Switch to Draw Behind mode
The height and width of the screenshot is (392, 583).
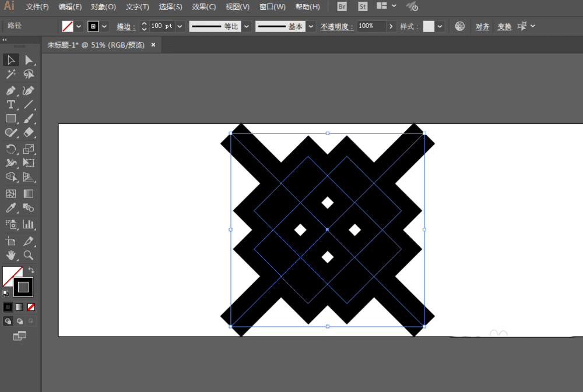coord(19,321)
